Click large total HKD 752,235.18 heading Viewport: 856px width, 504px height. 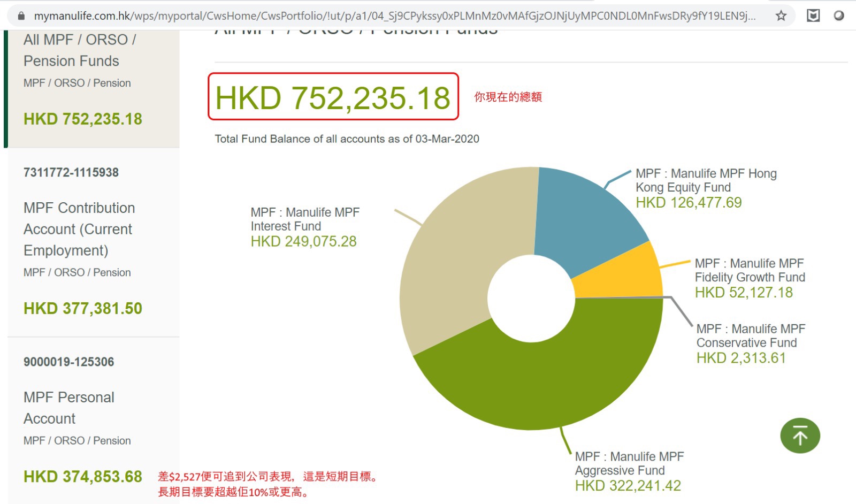pos(333,97)
